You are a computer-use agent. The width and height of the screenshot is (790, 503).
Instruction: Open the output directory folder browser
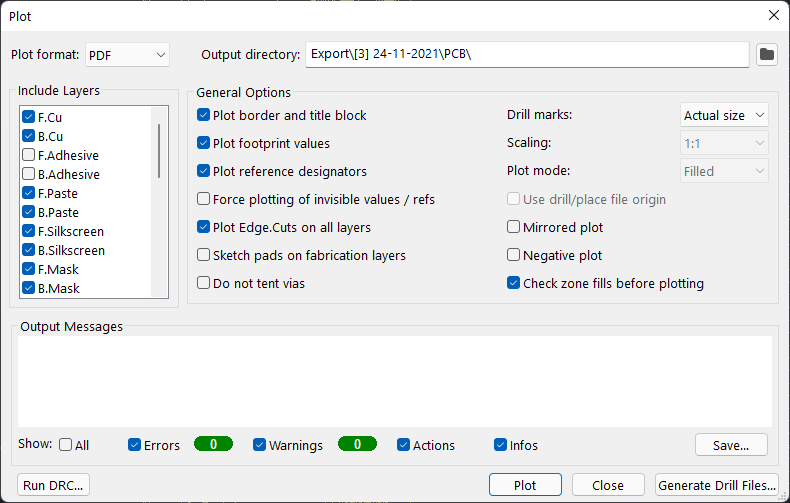tap(766, 54)
